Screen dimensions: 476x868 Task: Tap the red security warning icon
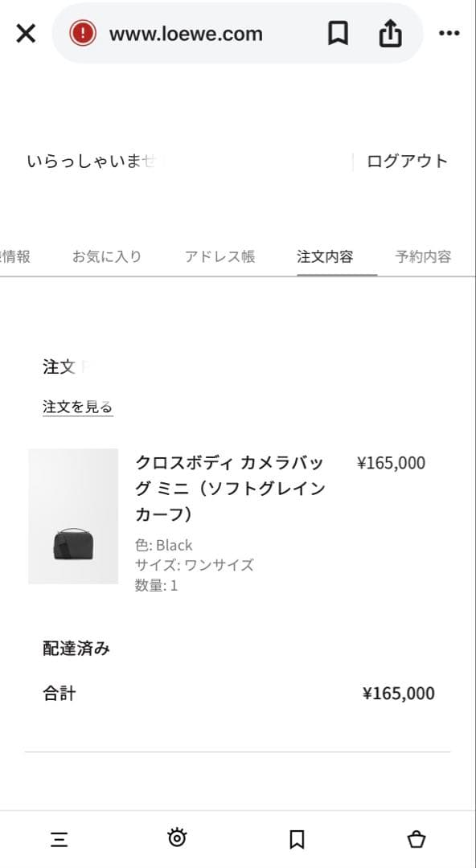tap(83, 33)
